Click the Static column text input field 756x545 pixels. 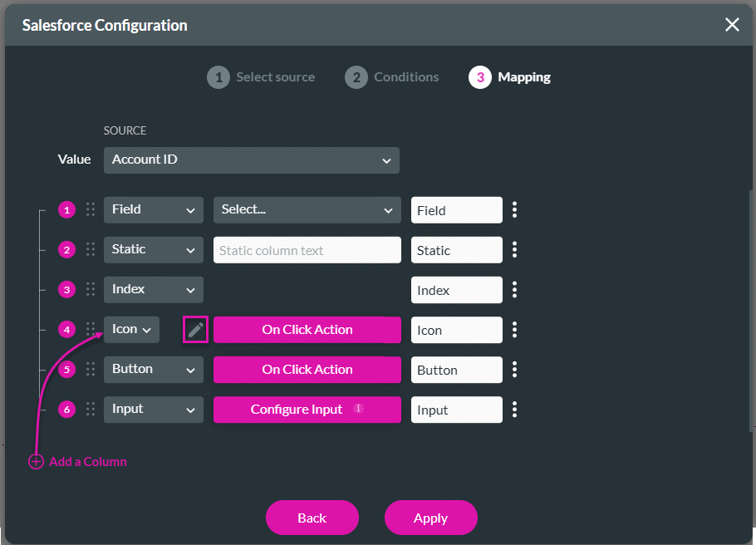pyautogui.click(x=307, y=249)
